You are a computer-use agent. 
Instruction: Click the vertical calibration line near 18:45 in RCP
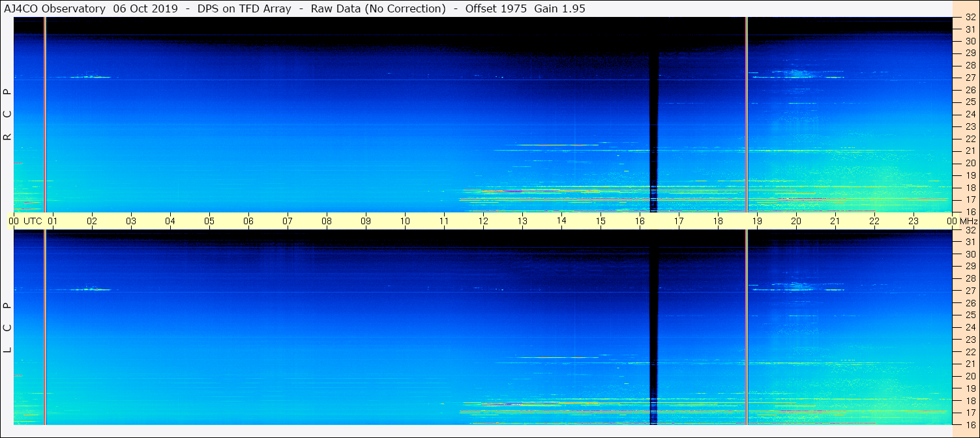point(747,114)
